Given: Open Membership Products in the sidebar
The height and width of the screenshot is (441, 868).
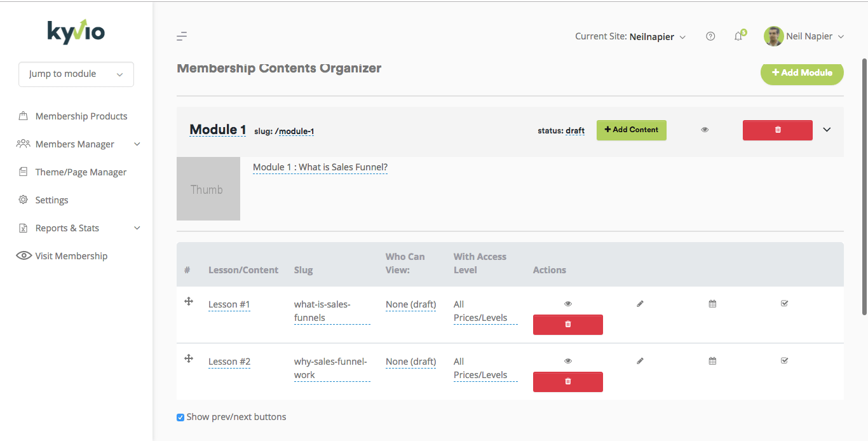Looking at the screenshot, I should 81,116.
